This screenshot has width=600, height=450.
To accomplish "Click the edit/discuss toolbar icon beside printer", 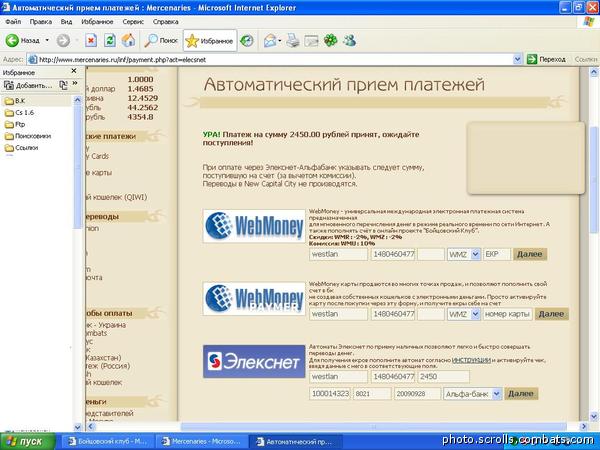I will point(311,41).
